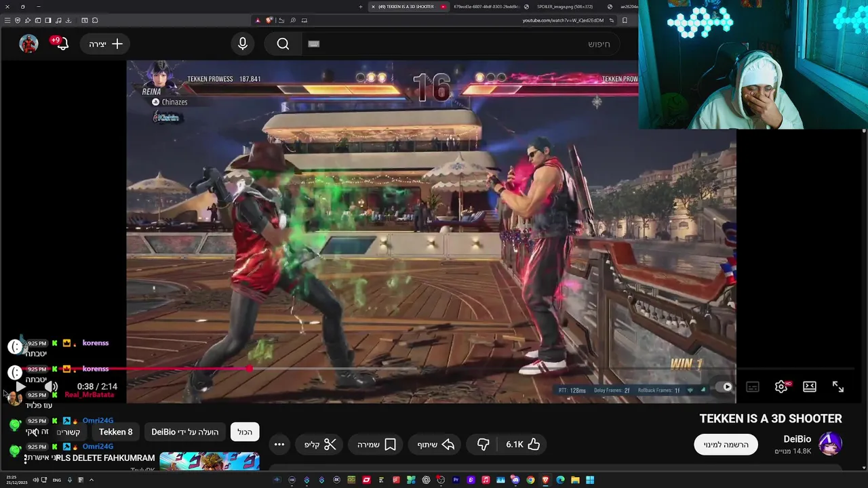Enter fullscreen mode
This screenshot has height=488, width=868.
click(838, 387)
